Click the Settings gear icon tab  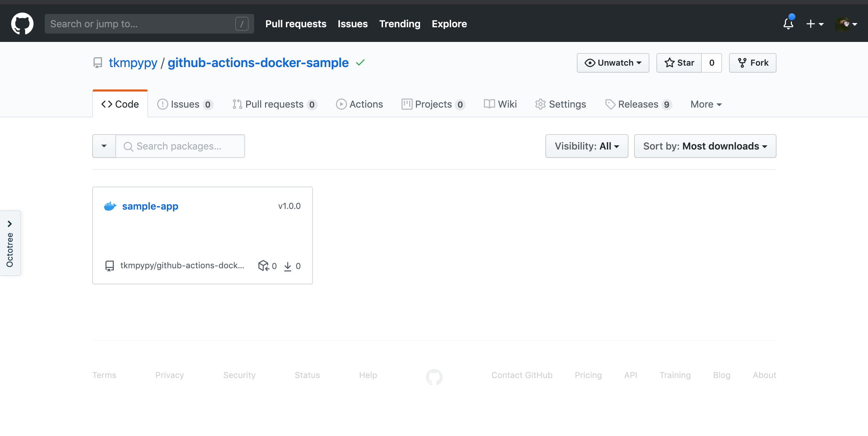click(x=561, y=103)
